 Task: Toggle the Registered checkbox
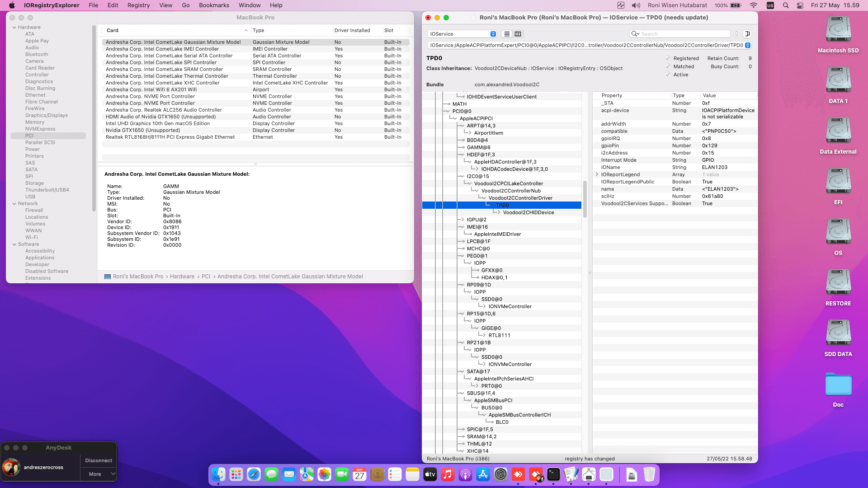(668, 58)
